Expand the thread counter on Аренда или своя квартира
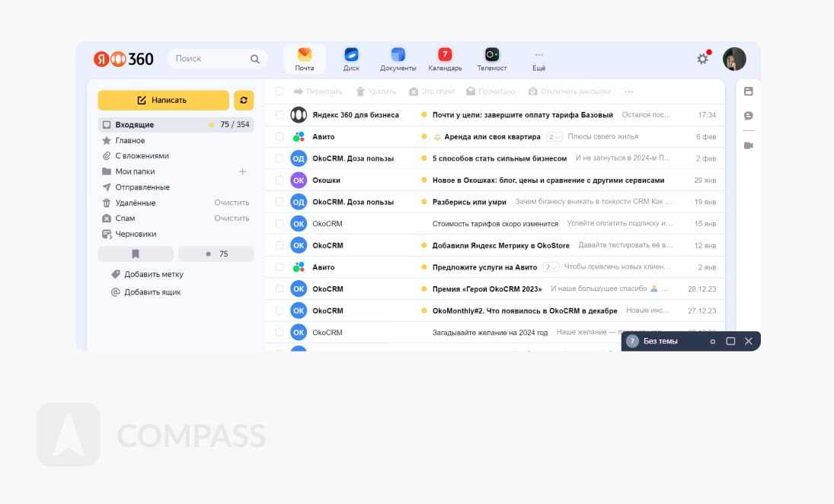The width and height of the screenshot is (834, 504). click(x=554, y=137)
